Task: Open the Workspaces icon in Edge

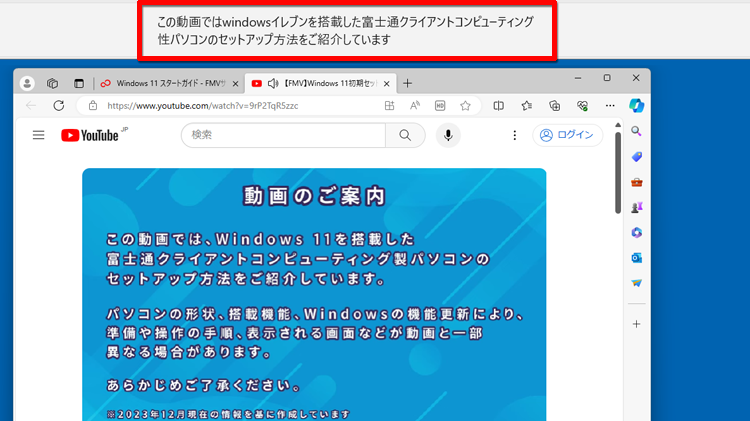Action: coord(52,83)
